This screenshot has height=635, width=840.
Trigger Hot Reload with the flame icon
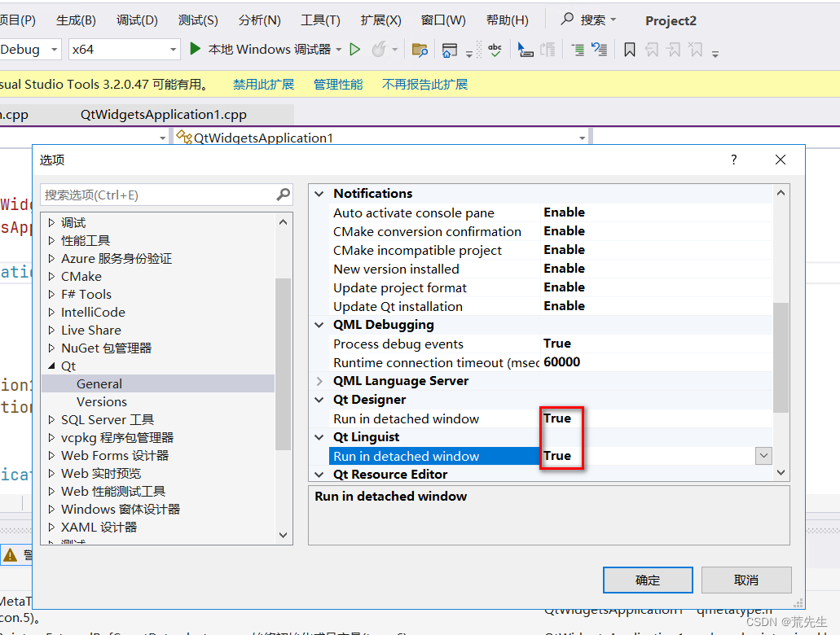tap(381, 49)
